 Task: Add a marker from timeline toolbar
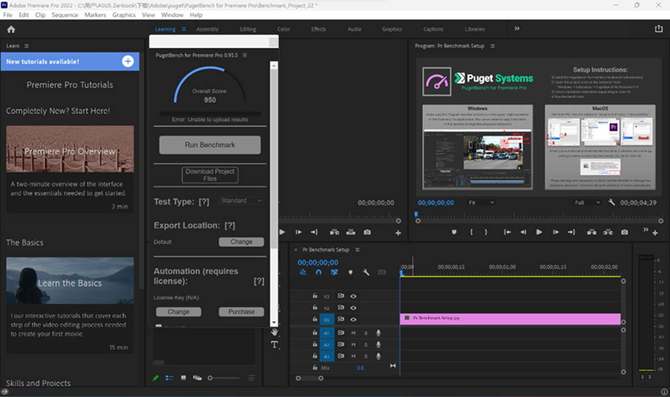coord(350,273)
